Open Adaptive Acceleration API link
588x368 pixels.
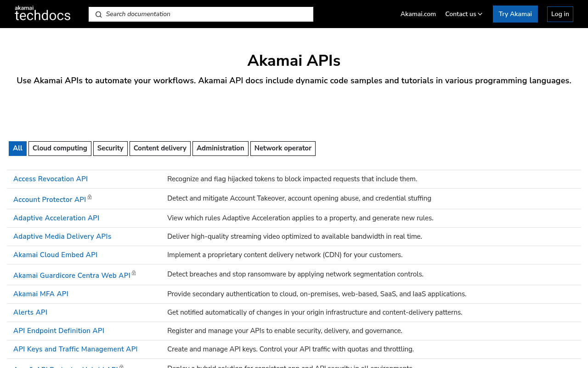point(56,218)
